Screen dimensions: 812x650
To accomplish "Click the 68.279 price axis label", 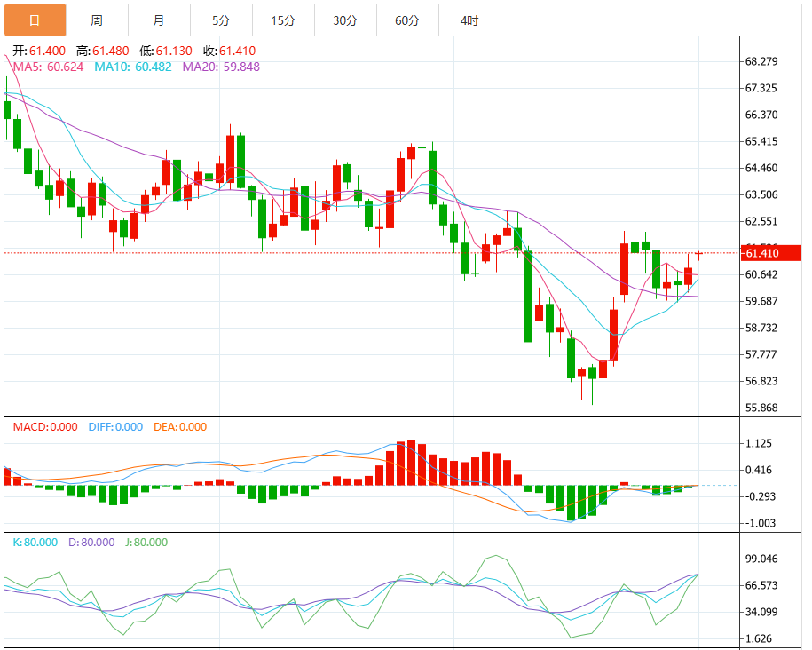I will click(x=762, y=62).
